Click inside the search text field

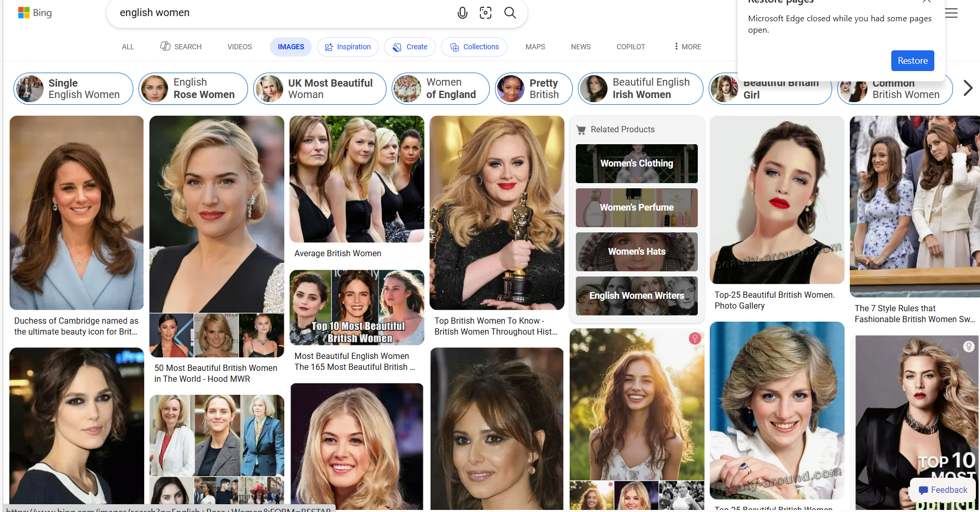(x=280, y=13)
